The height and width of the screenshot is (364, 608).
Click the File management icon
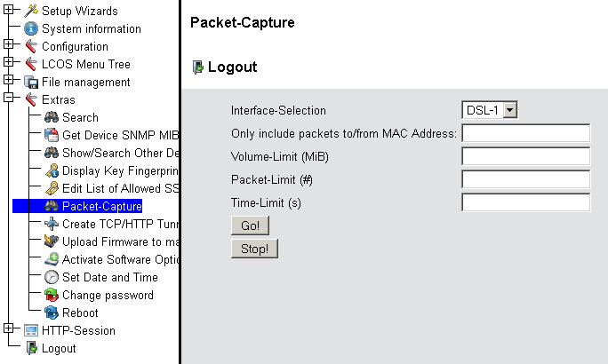(x=32, y=82)
